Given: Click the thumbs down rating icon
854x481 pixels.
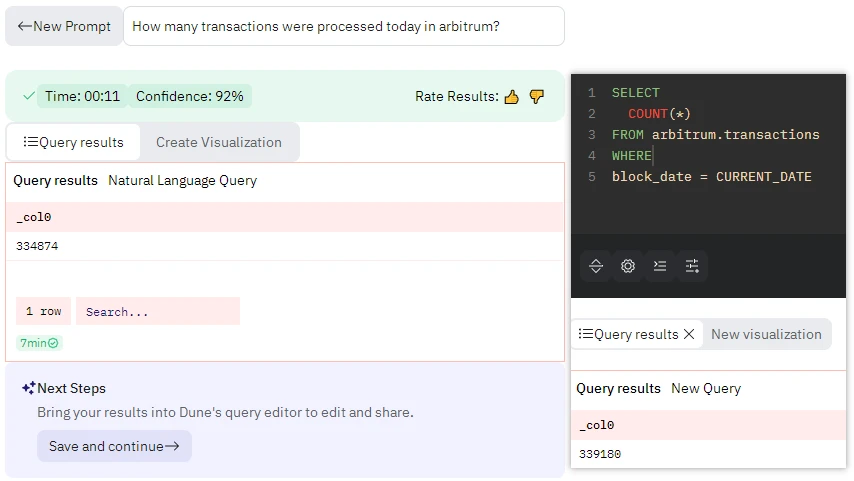Looking at the screenshot, I should (x=537, y=97).
